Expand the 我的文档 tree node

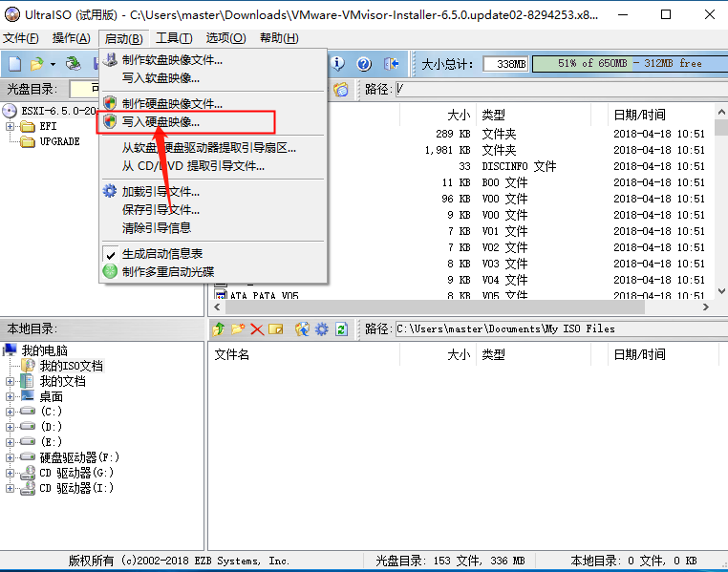(x=10, y=381)
